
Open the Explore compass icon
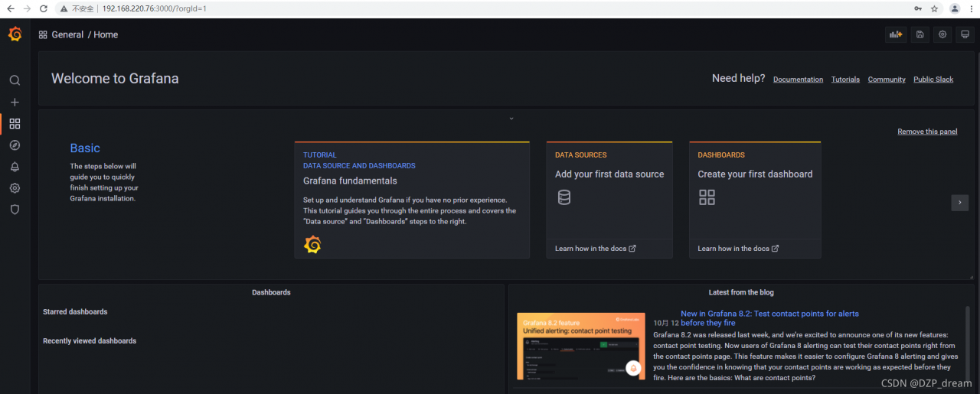point(15,145)
